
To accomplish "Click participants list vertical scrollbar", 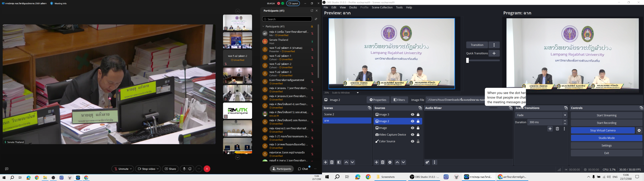I will (318, 51).
